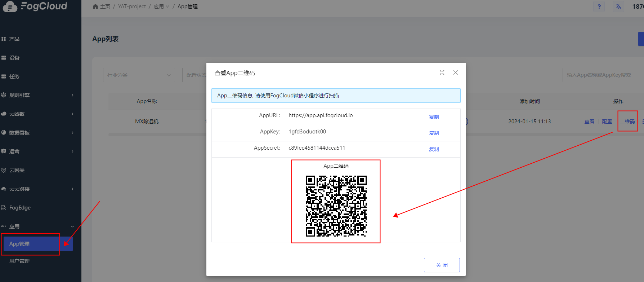Open the 行业分类 dropdown

[139, 75]
